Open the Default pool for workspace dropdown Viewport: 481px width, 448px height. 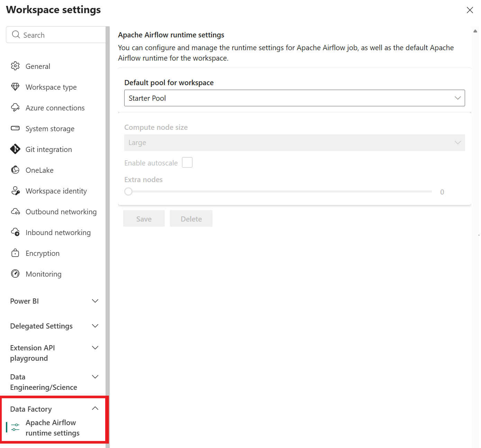pyautogui.click(x=294, y=98)
